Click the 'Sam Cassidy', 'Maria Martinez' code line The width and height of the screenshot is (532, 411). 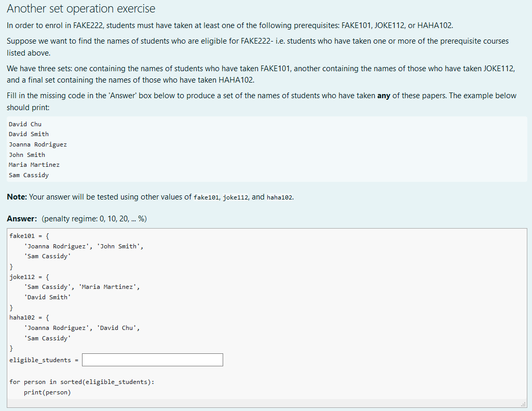(x=82, y=287)
